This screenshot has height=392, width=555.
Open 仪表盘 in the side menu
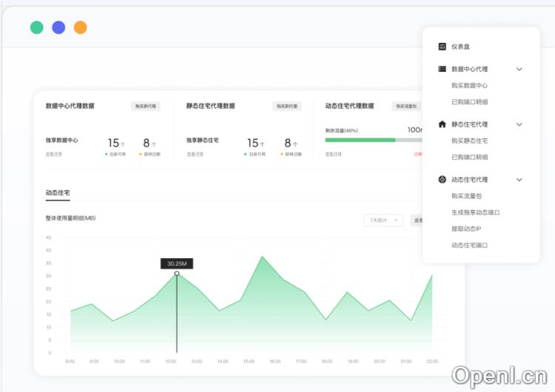(460, 47)
